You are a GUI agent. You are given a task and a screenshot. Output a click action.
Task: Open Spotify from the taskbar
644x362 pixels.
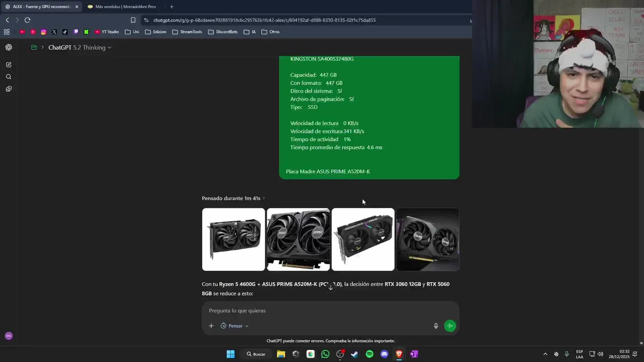click(x=370, y=354)
